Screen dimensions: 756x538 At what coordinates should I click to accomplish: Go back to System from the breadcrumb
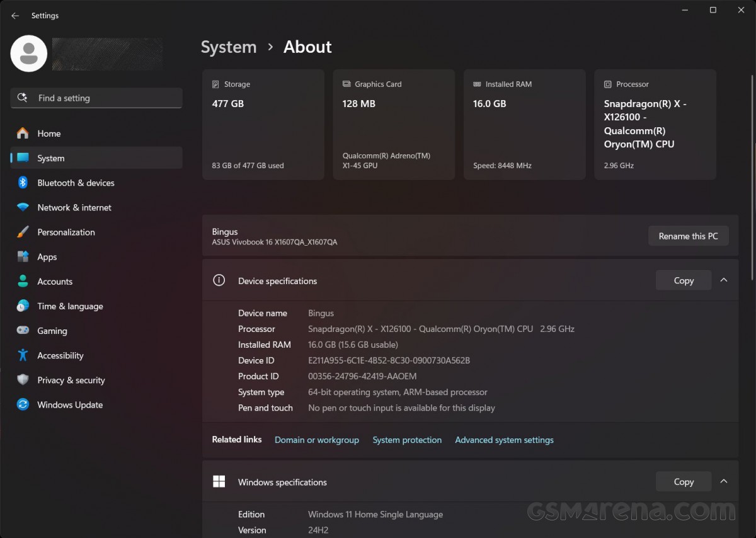pyautogui.click(x=229, y=47)
